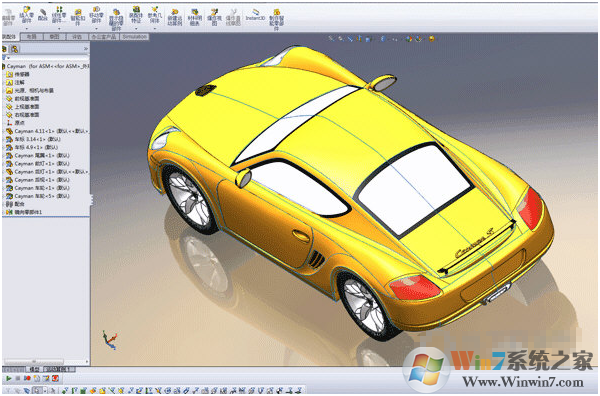Select the Mate (配合) paperclip tool
Image resolution: width=600 pixels, height=396 pixels.
click(x=42, y=15)
